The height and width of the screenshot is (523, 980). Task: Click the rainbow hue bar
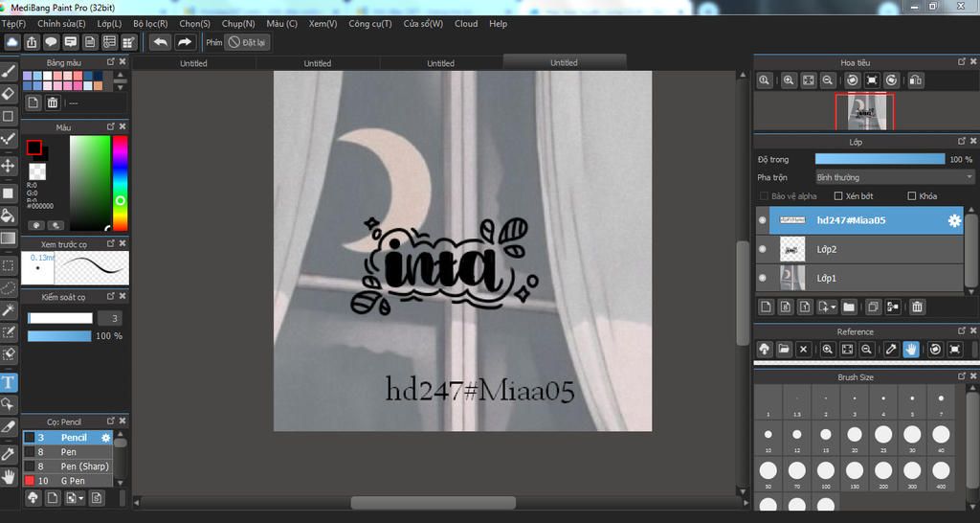pos(120,183)
